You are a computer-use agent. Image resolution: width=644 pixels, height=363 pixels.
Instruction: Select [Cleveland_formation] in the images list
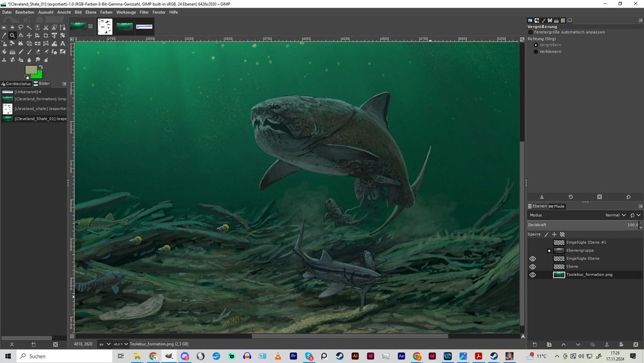(x=33, y=99)
